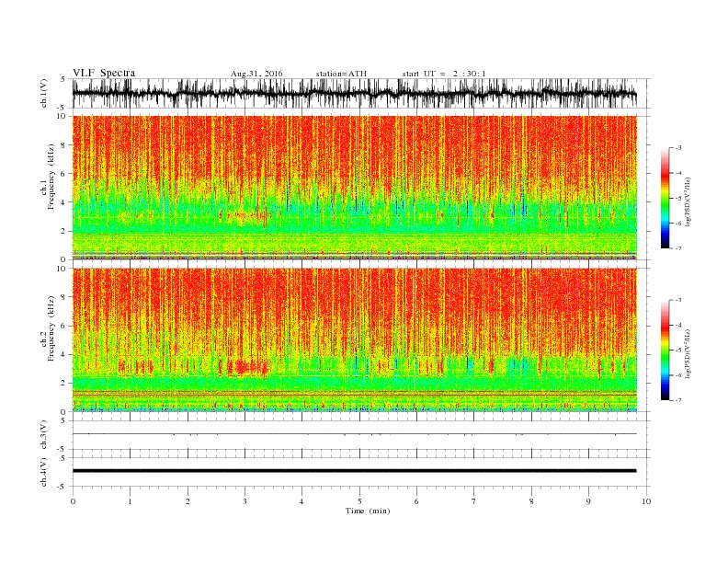Click the "-4" tick on the ch.2 colorbar
This screenshot has height=563, width=728.
677,325
